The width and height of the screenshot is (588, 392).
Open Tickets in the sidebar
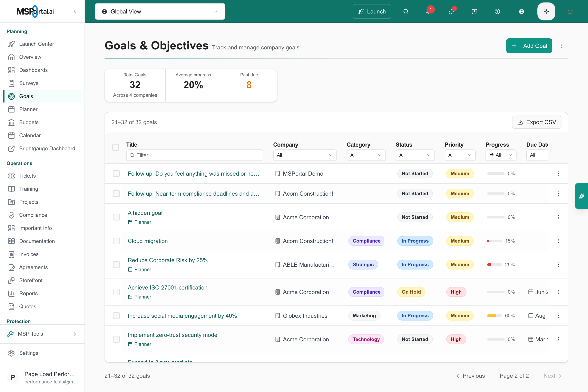click(x=42, y=176)
